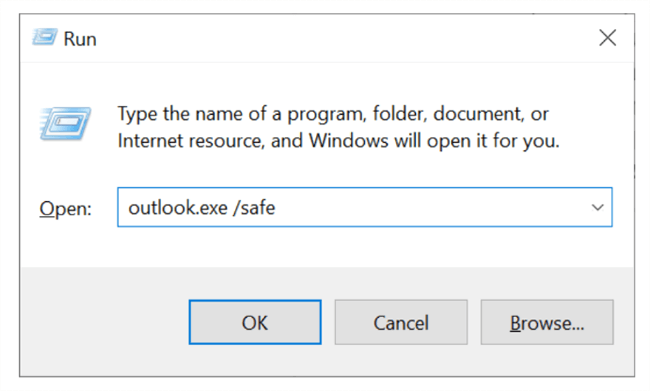Click the empty title bar area
This screenshot has width=650, height=391.
click(x=344, y=38)
